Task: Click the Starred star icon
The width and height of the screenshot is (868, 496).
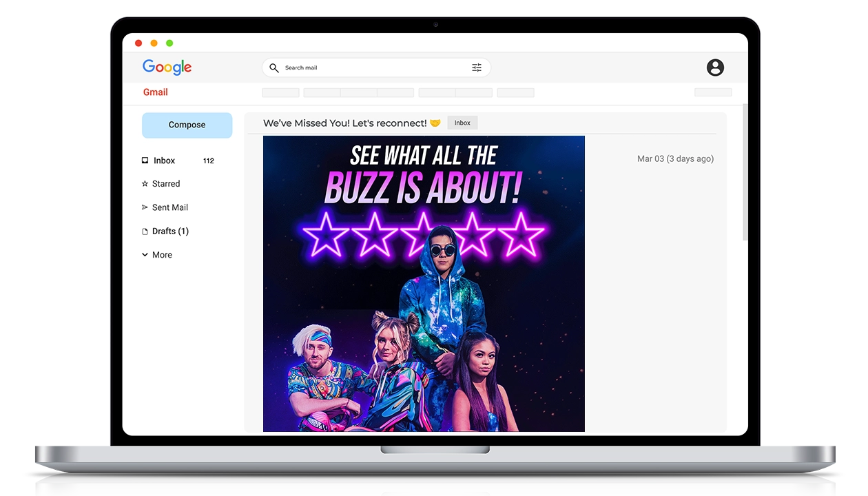Action: [x=145, y=184]
